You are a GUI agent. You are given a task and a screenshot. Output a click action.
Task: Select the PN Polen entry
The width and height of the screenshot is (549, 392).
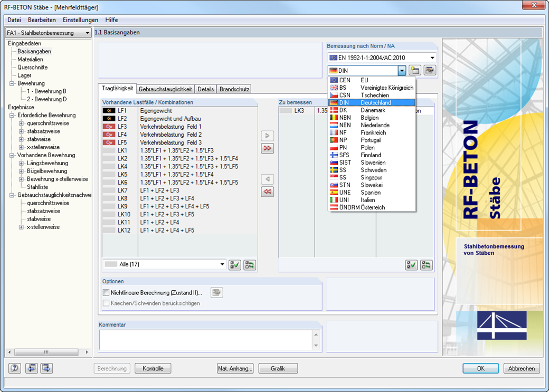372,147
